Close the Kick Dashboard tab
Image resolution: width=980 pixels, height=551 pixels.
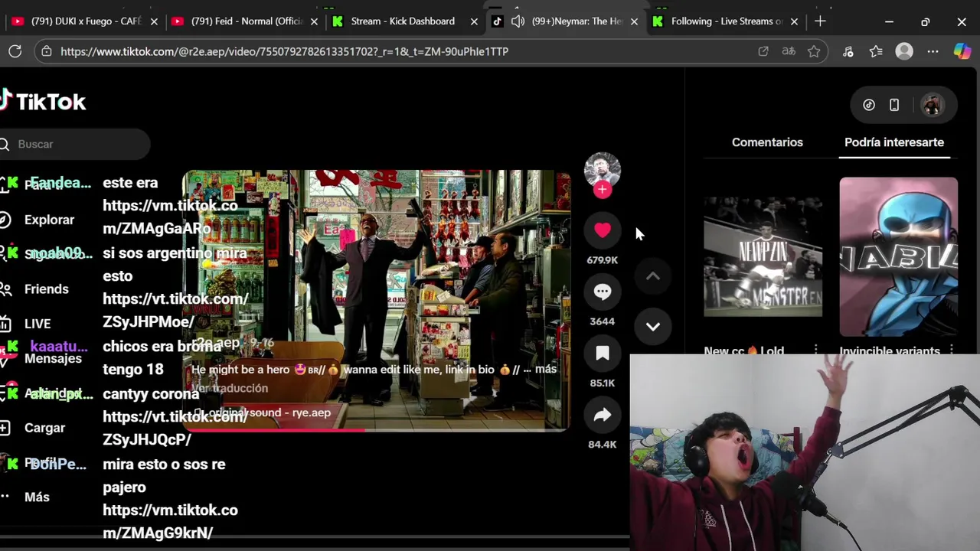point(474,21)
